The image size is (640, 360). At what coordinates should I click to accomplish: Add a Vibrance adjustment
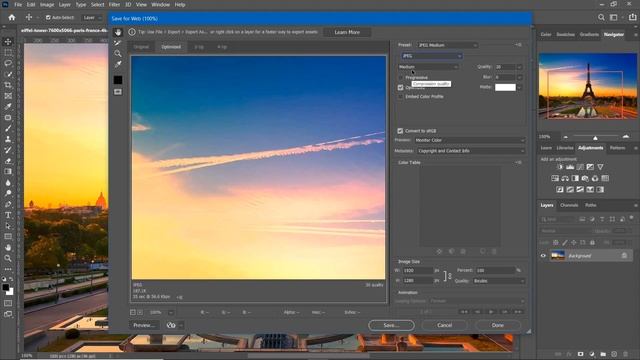600,167
